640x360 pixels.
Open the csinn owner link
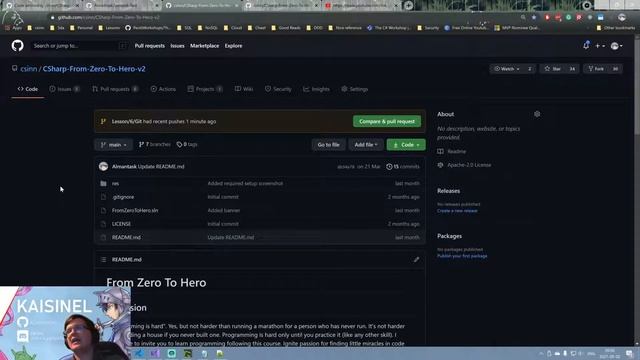(x=29, y=69)
